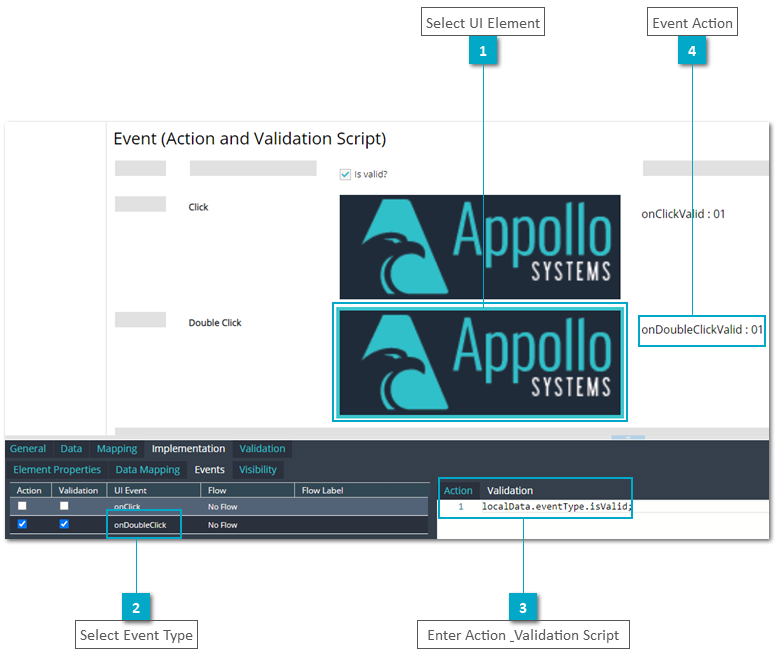This screenshot has width=778, height=661.
Task: Select the Validation script tab
Action: pyautogui.click(x=510, y=490)
